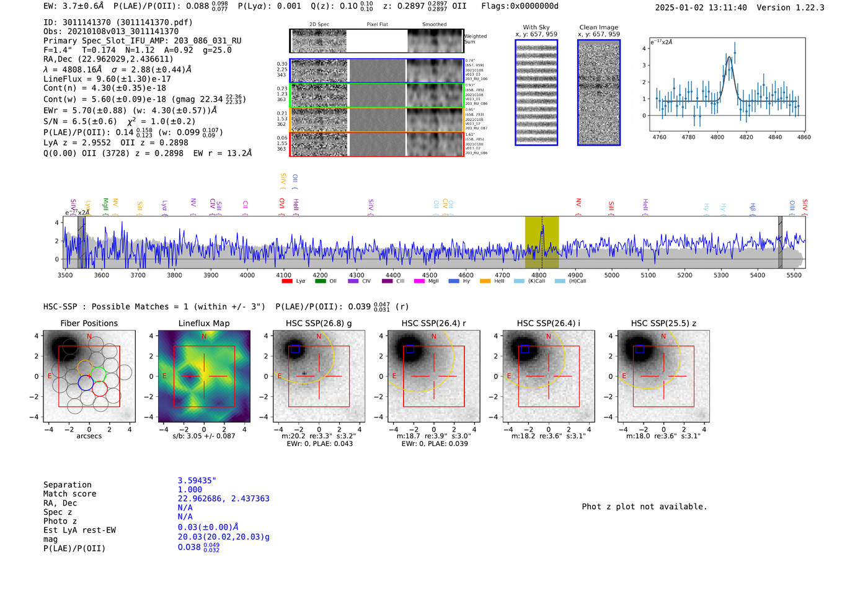Open the HSC SSP(26.8) g image

[x=319, y=376]
